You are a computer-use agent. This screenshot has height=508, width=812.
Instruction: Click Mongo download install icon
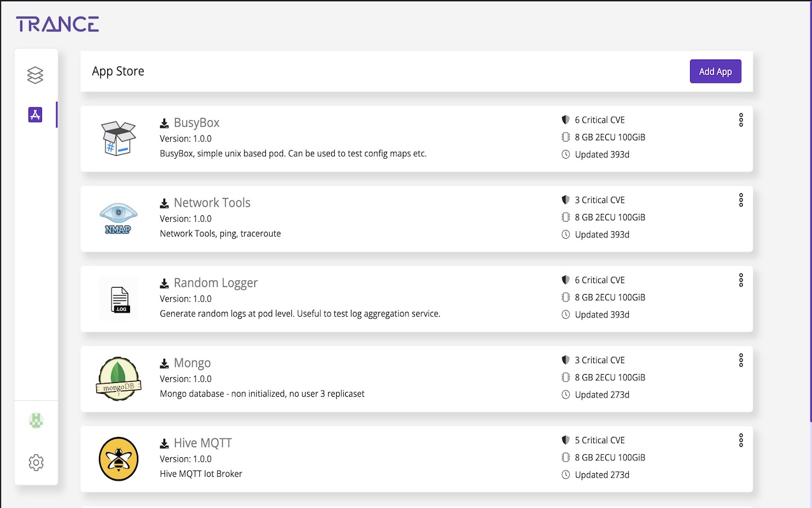pyautogui.click(x=164, y=363)
